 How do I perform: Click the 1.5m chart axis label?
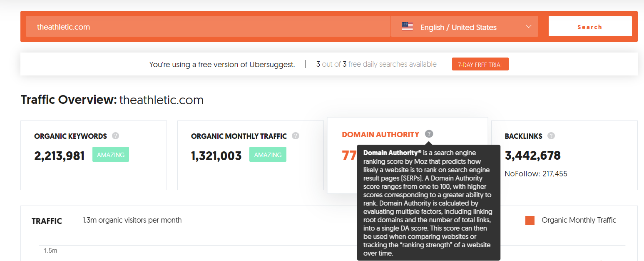pos(50,251)
